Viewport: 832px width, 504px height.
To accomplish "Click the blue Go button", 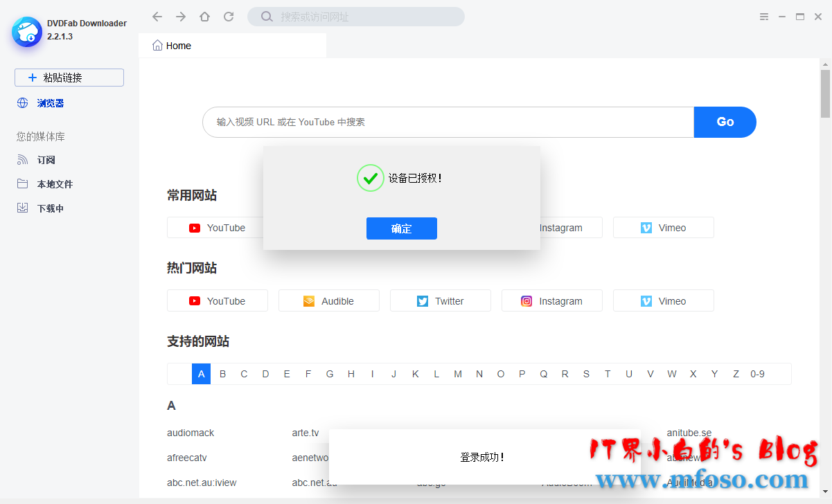I will tap(725, 122).
